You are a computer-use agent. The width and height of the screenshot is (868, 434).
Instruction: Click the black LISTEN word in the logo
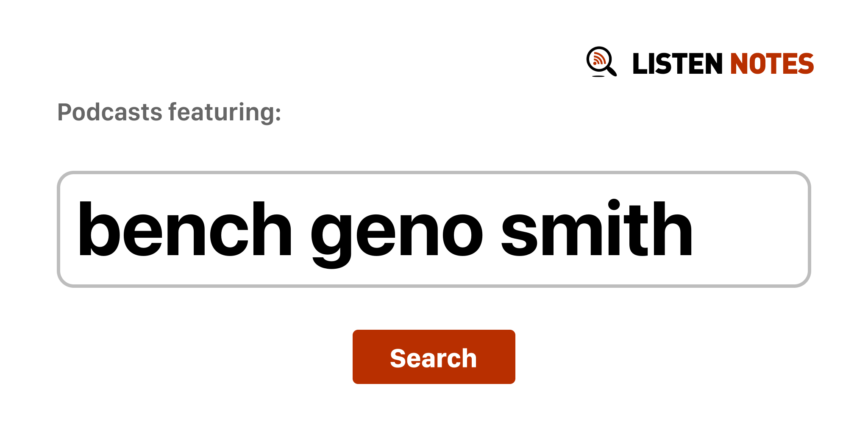[x=677, y=64]
